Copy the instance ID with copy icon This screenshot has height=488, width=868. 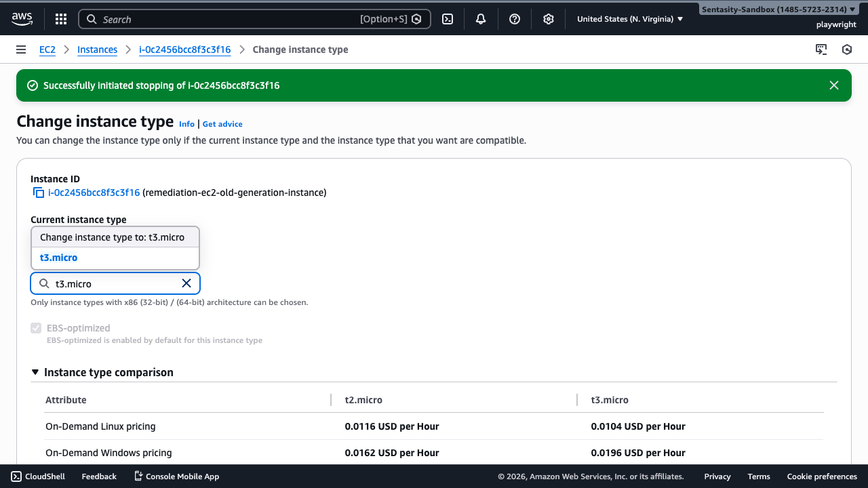point(39,193)
